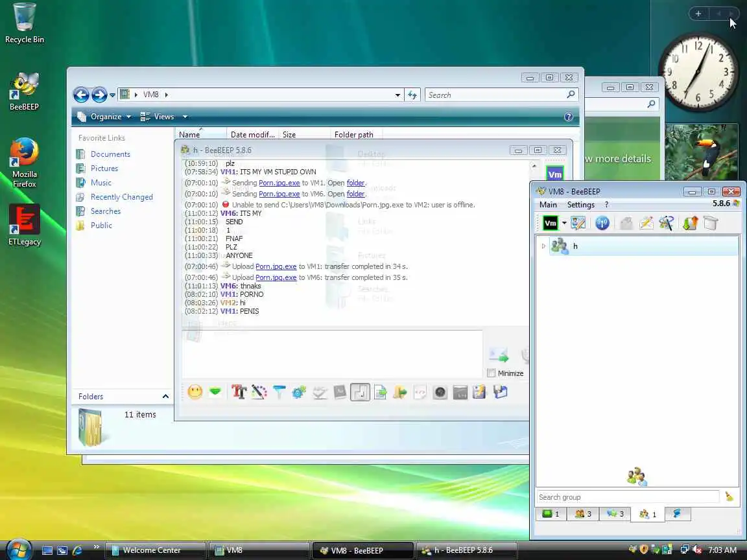Click the blue gears settings icon in chat toolbar
Image resolution: width=747 pixels, height=560 pixels.
click(299, 392)
